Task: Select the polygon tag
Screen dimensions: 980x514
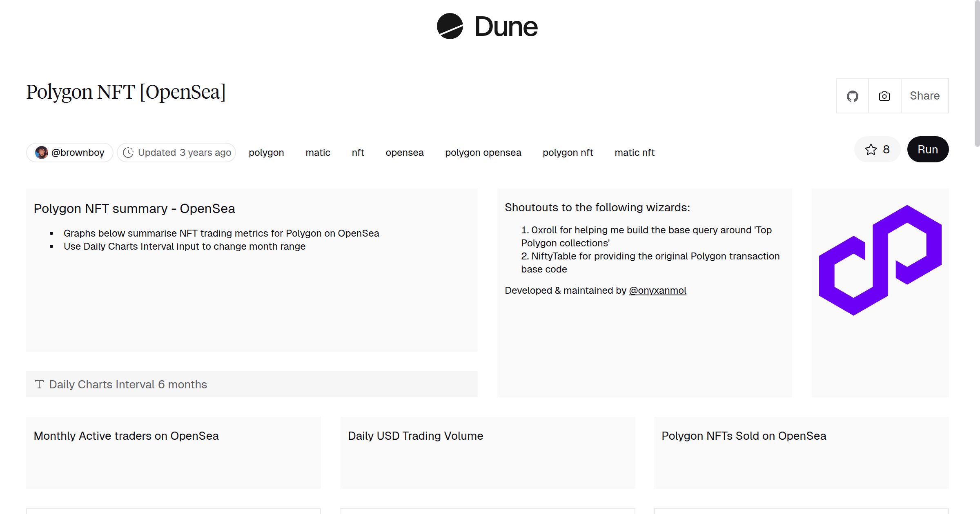Action: (x=266, y=153)
